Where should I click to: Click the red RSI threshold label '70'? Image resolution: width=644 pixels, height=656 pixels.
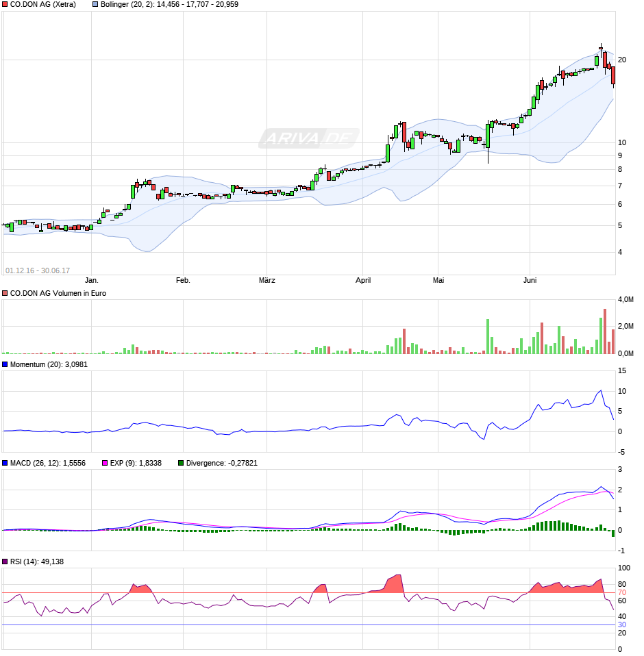click(622, 593)
